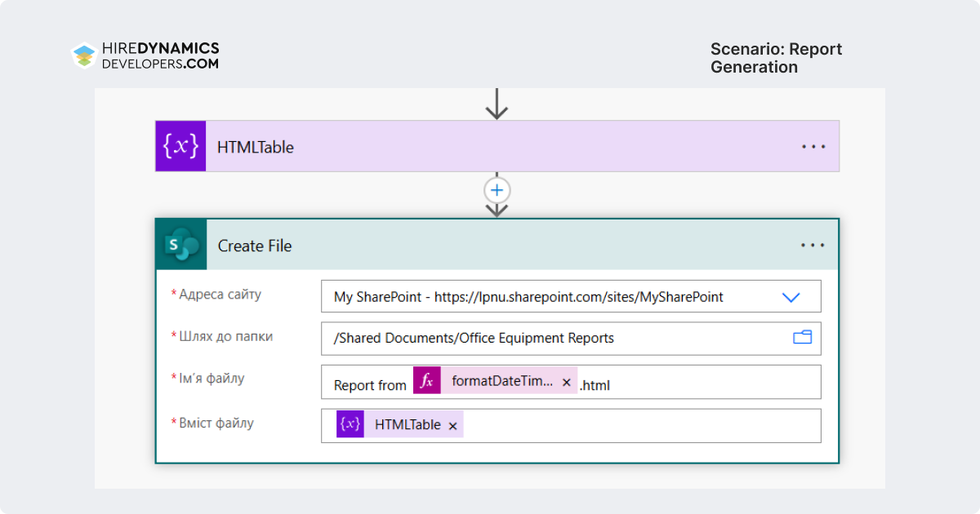Remove the formatDateTime expression token
The height and width of the screenshot is (514, 980).
click(567, 383)
